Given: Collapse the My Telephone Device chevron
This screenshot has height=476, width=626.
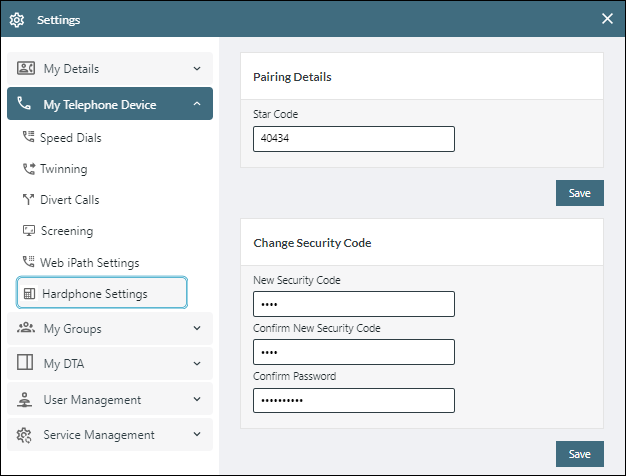Looking at the screenshot, I should (197, 104).
